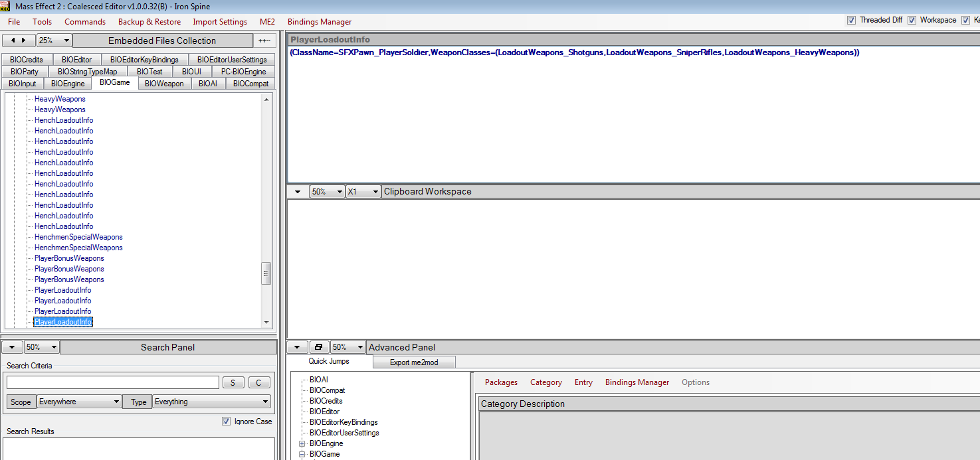
Task: Click the ++-- expand collapse button
Action: [x=265, y=40]
